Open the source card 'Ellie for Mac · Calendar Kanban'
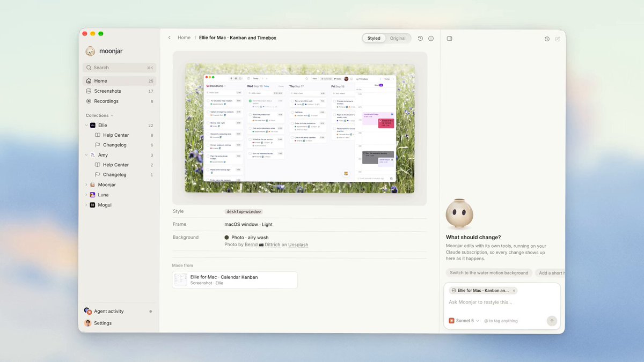 coord(235,280)
